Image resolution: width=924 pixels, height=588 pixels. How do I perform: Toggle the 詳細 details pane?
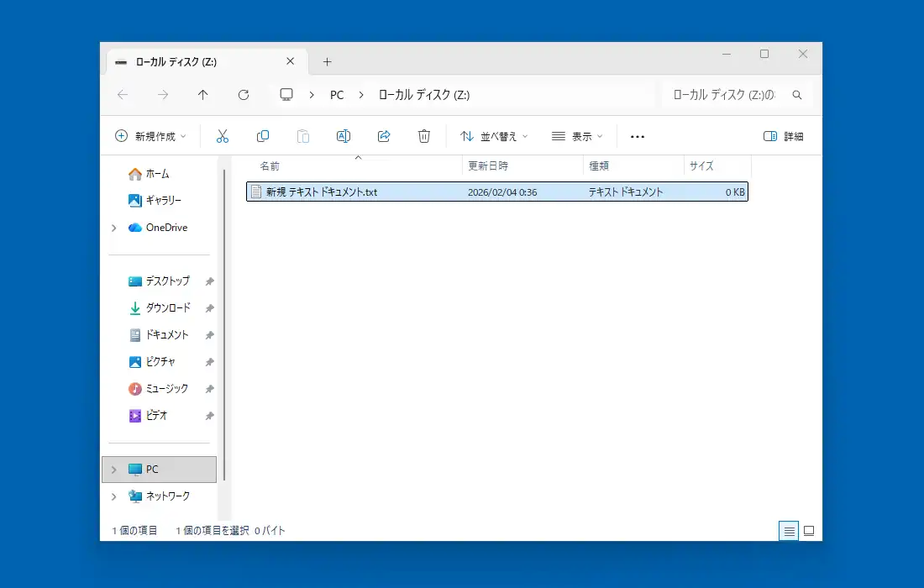783,136
